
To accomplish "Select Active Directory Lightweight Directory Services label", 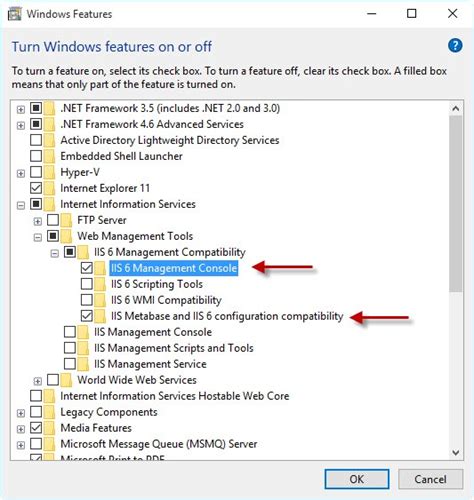I will tap(170, 140).
